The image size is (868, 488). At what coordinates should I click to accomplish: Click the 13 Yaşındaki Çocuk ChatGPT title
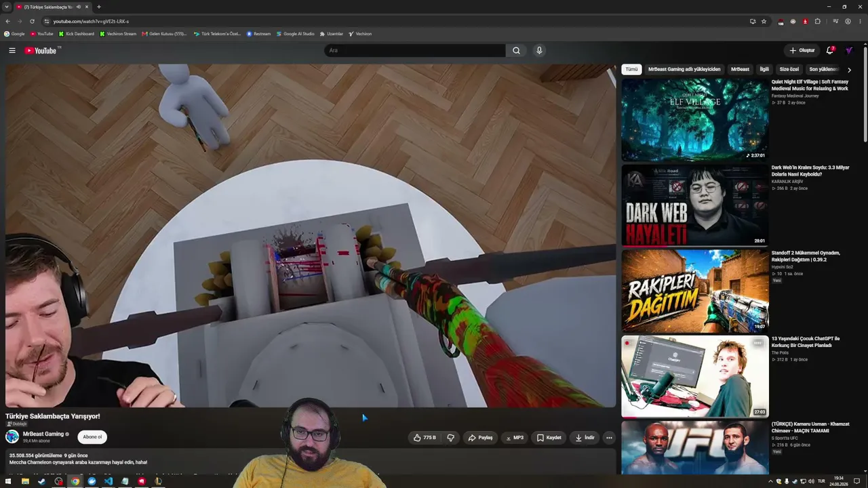806,342
